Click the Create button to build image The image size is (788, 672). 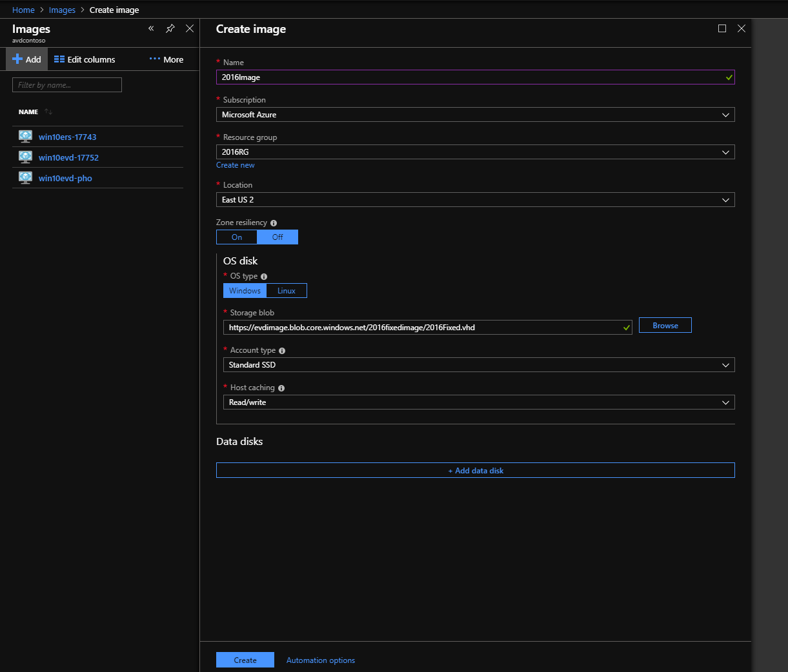245,660
